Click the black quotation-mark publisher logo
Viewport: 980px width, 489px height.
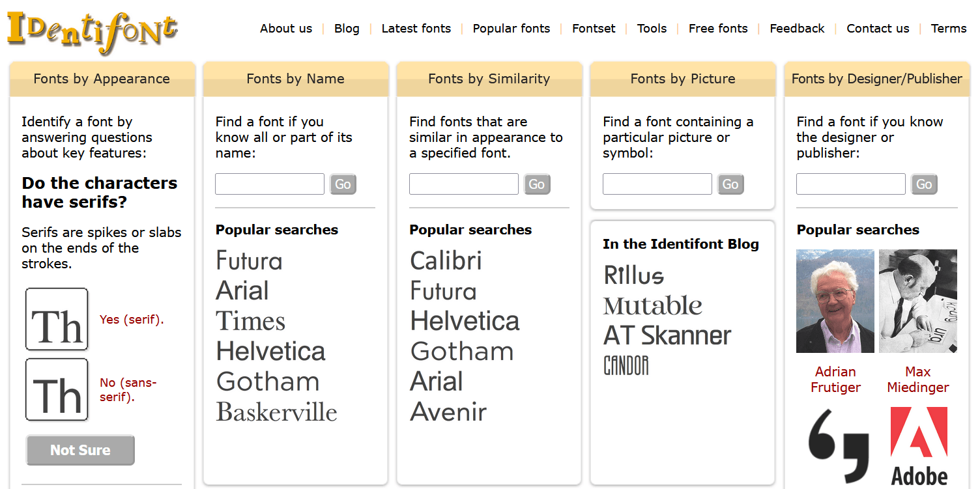point(839,445)
